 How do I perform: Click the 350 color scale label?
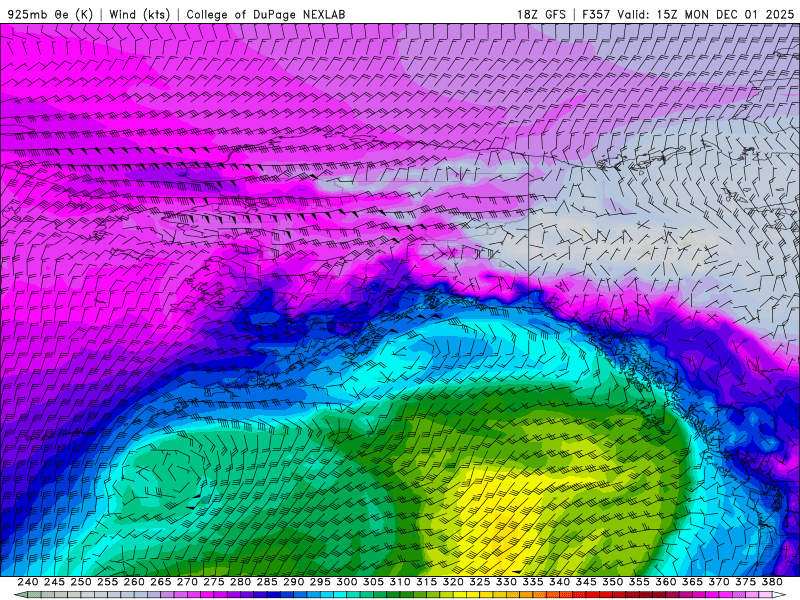[612, 582]
